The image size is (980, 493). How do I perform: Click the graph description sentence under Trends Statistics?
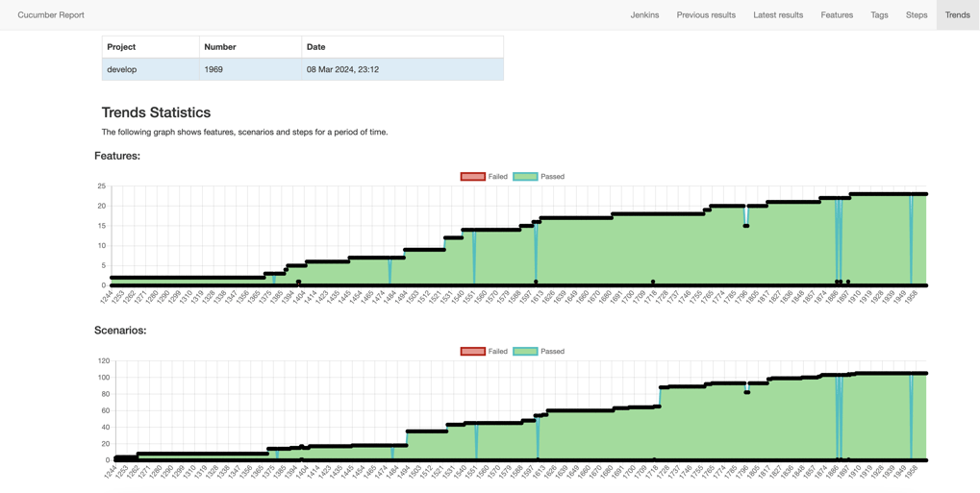[x=245, y=133]
